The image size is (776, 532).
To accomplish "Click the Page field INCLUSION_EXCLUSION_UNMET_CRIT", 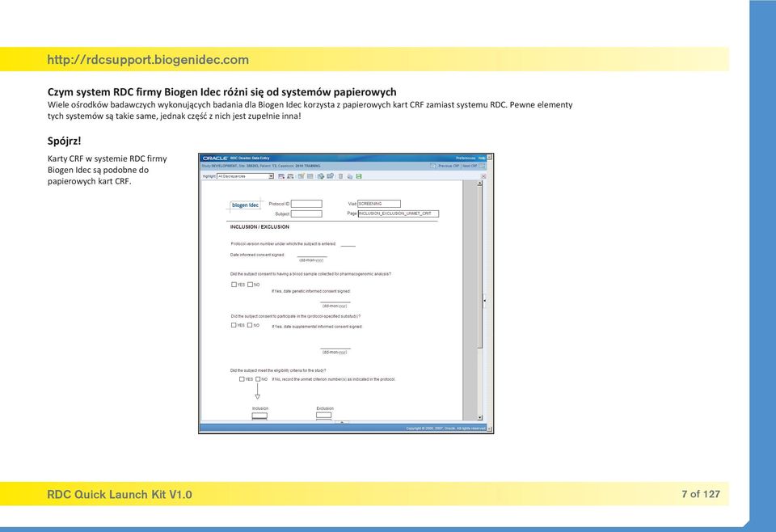I will pyautogui.click(x=399, y=213).
